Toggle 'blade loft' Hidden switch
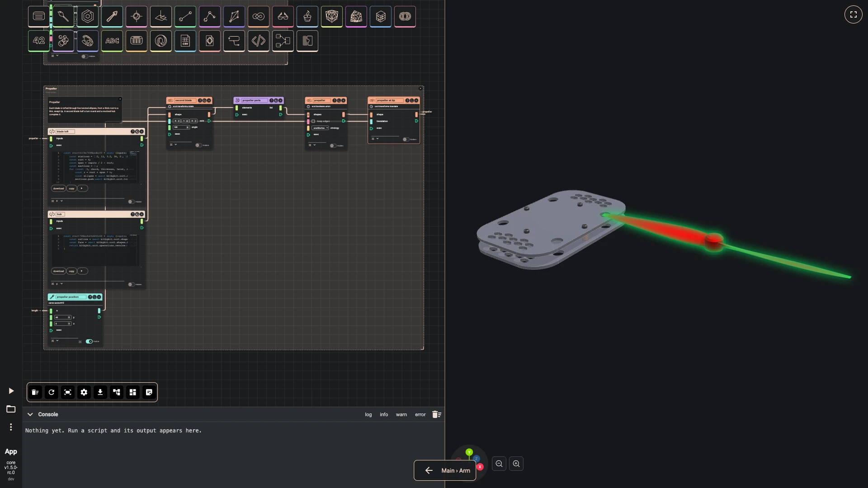The image size is (868, 488). [131, 202]
